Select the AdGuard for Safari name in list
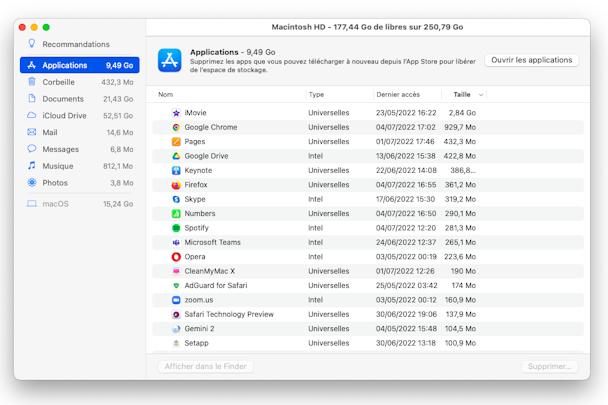 216,286
